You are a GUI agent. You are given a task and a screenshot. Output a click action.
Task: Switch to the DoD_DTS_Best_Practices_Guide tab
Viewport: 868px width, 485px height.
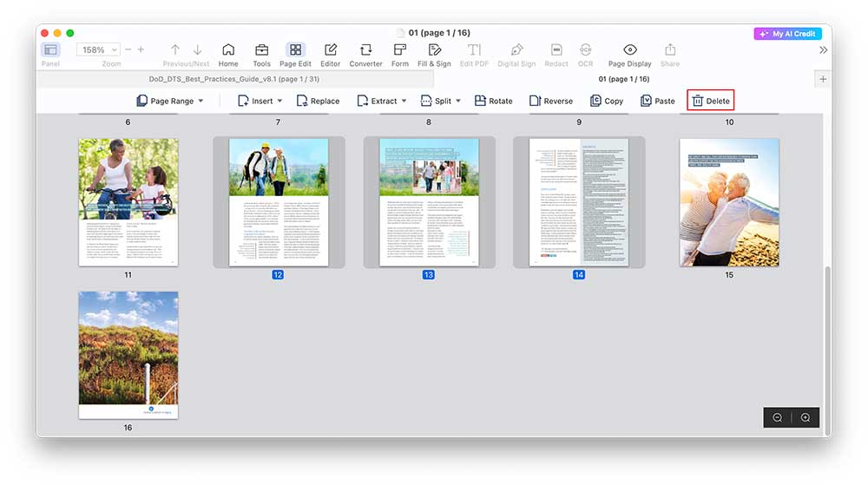pyautogui.click(x=234, y=79)
